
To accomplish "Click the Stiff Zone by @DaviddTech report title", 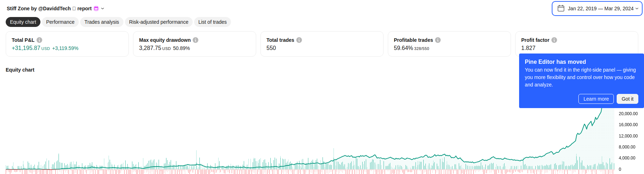I will (49, 9).
